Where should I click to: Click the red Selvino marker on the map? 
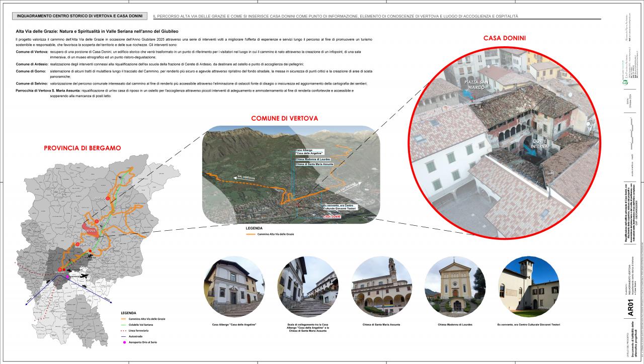(x=77, y=244)
